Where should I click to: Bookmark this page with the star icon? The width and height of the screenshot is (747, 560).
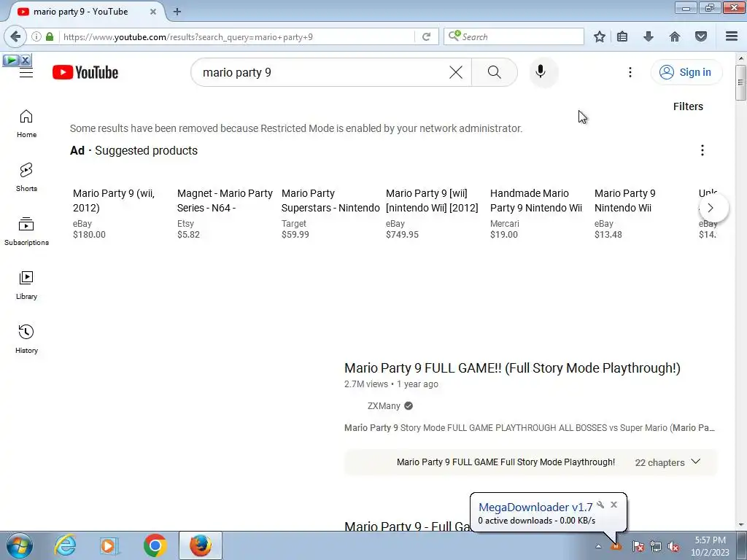click(x=600, y=36)
